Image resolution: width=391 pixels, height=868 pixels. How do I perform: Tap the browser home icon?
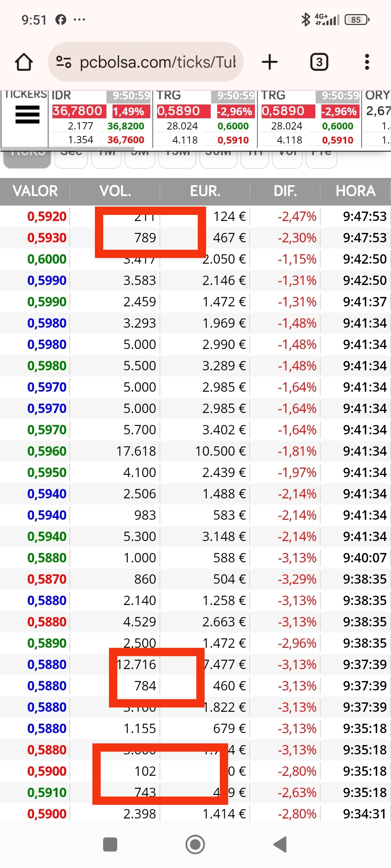pos(24,62)
